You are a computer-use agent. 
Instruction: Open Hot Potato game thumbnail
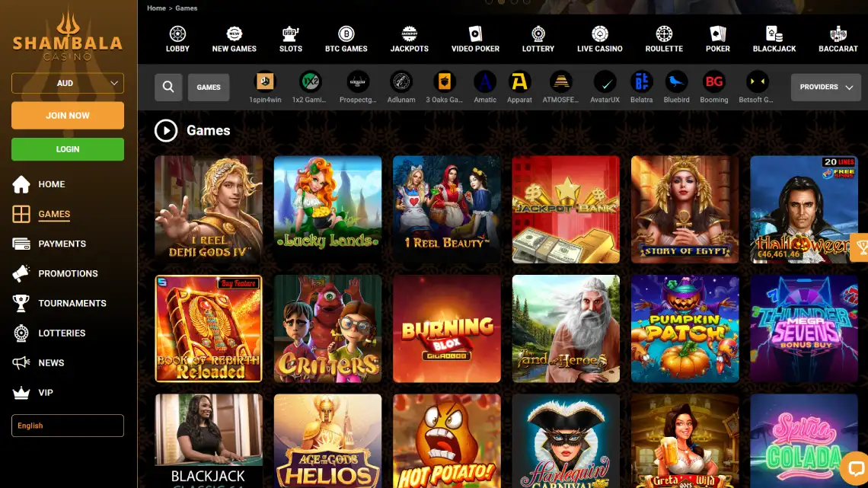[447, 441]
